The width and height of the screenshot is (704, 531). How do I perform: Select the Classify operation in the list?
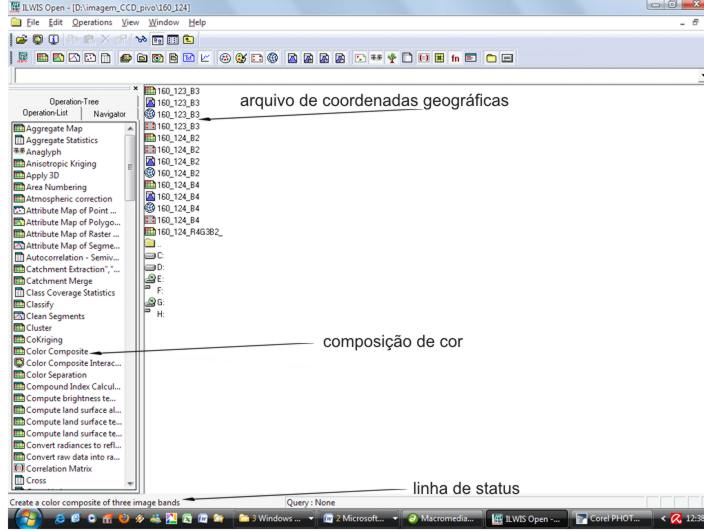(x=41, y=304)
